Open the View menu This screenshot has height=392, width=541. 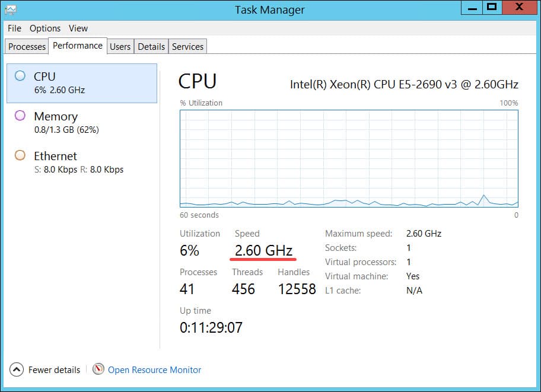(x=78, y=28)
